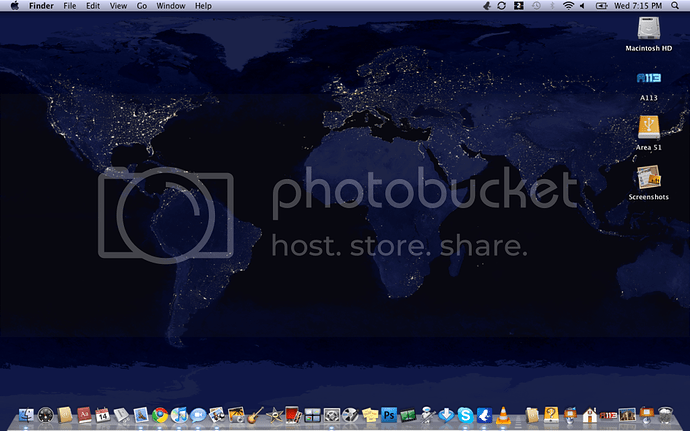
Task: Open VLC media player in dock
Action: coord(503,414)
